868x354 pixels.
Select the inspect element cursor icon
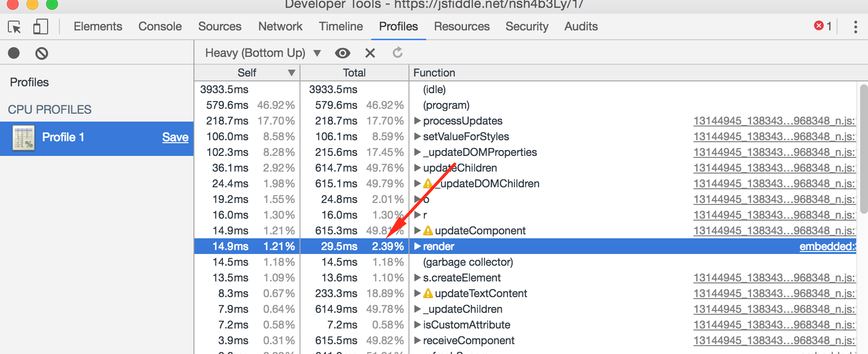click(14, 27)
